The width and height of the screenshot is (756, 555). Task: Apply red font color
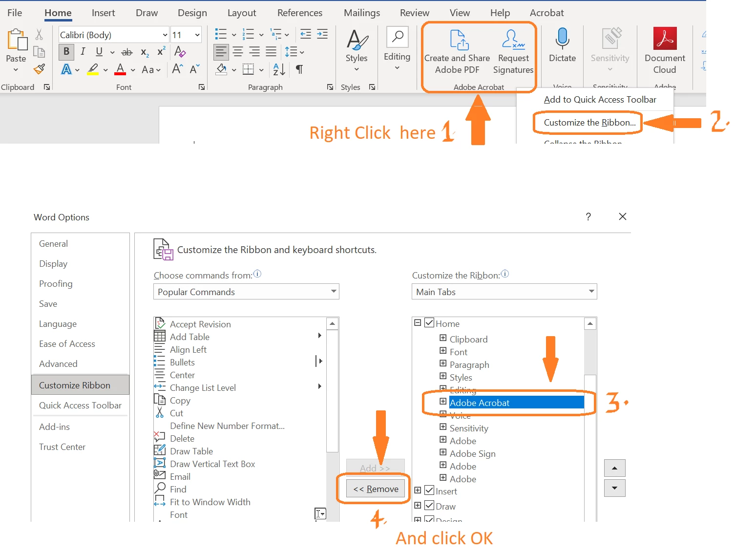(120, 69)
